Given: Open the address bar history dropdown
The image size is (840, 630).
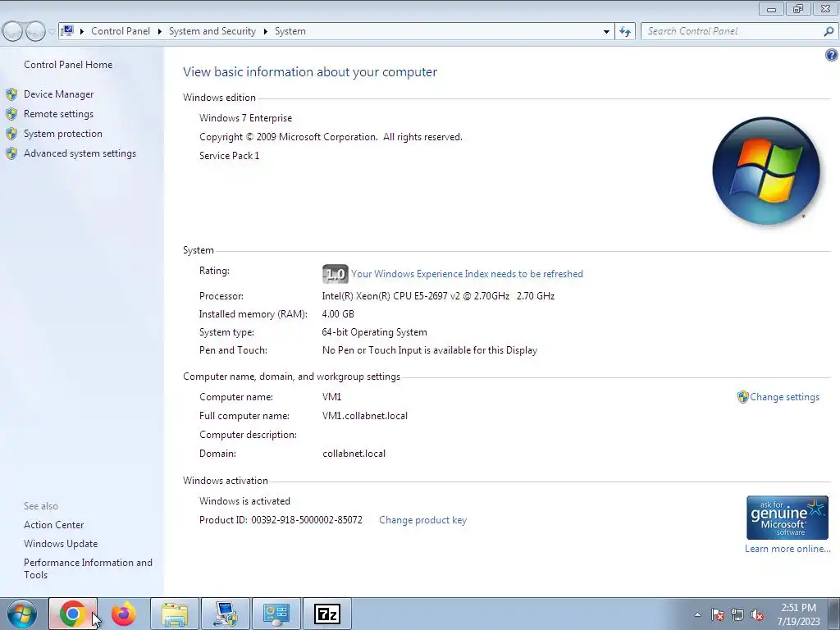Looking at the screenshot, I should point(606,32).
